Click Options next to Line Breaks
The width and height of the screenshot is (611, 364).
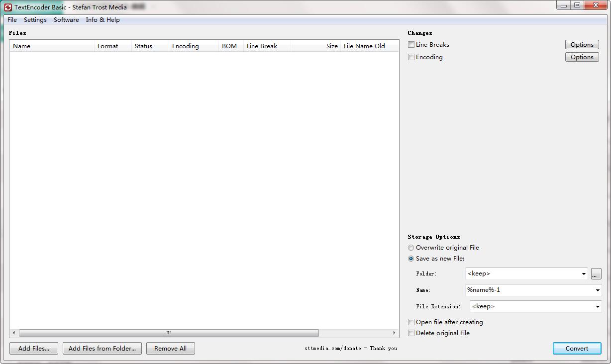tap(582, 44)
